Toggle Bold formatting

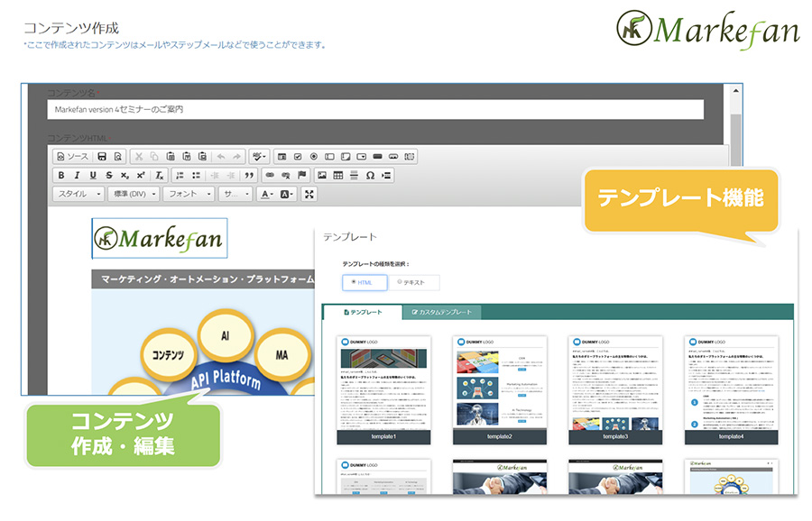click(61, 176)
